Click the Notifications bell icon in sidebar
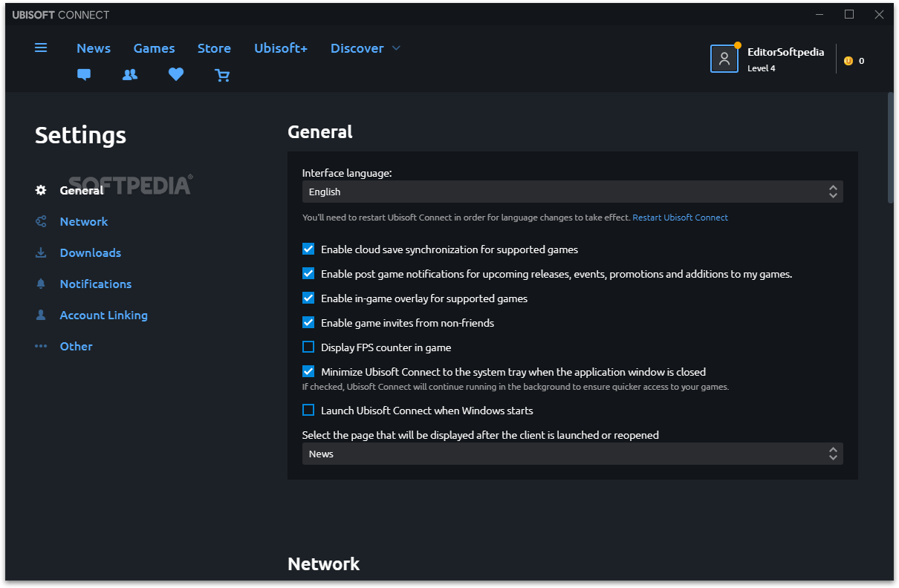 coord(41,284)
